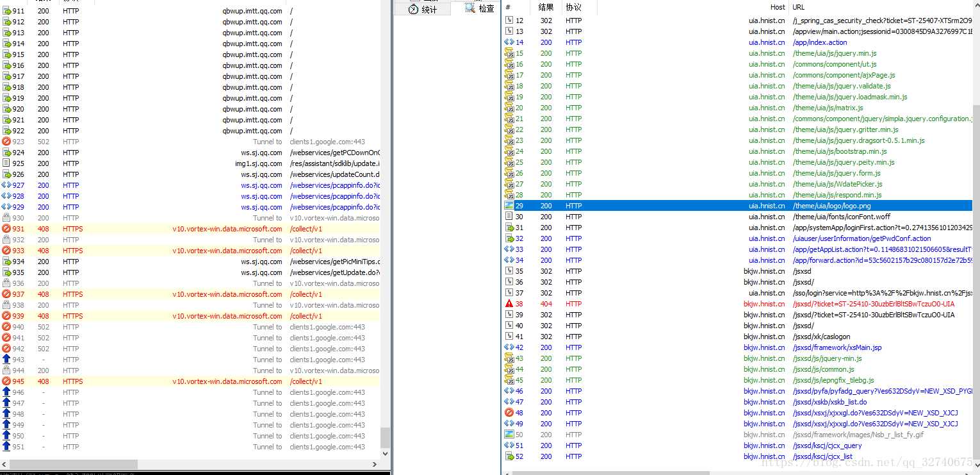Sort right list by # column header
This screenshot has height=475, width=980.
[516, 7]
